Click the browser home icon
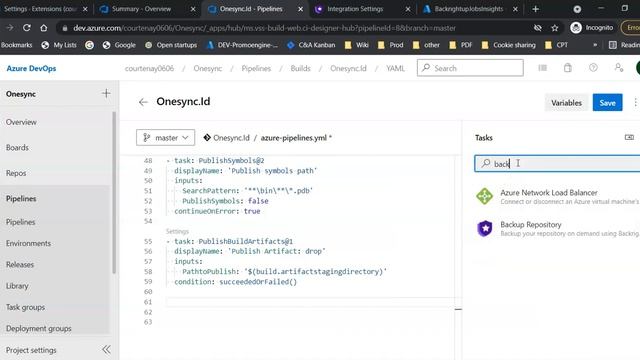 tap(44, 28)
